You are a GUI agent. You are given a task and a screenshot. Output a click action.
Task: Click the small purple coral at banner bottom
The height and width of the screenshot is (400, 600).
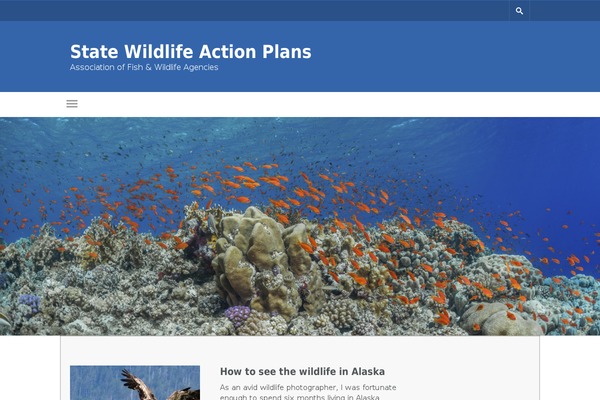point(237,315)
